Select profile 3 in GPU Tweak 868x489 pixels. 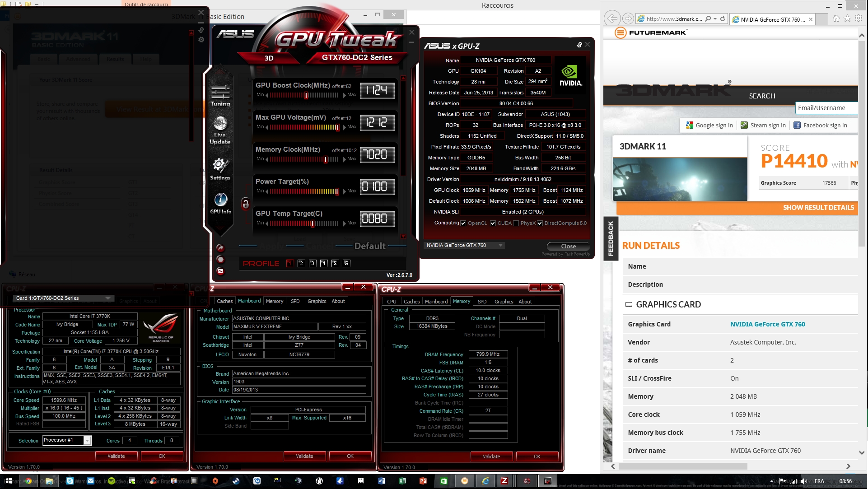coord(313,263)
